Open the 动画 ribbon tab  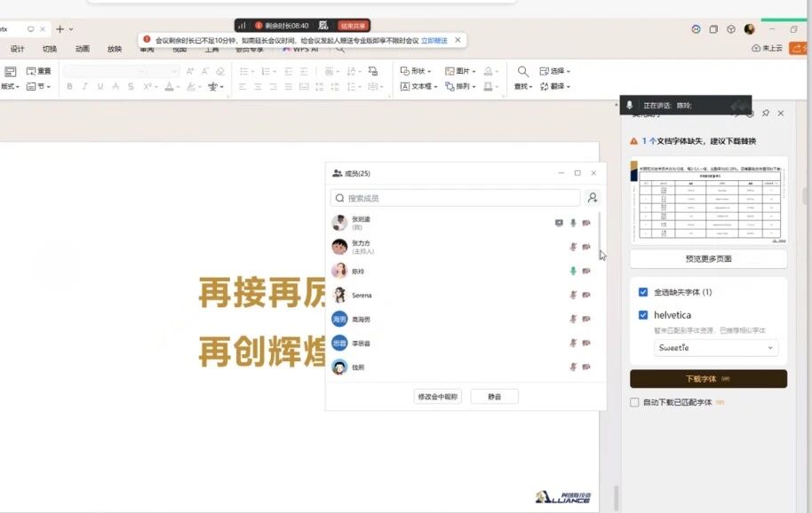click(x=83, y=49)
